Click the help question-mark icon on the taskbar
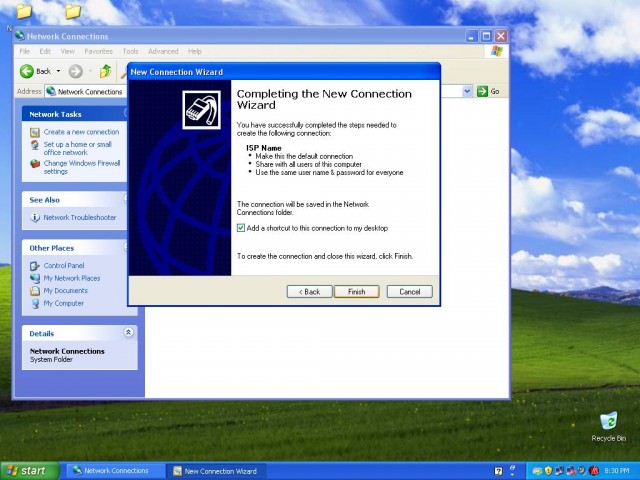 tap(498, 471)
